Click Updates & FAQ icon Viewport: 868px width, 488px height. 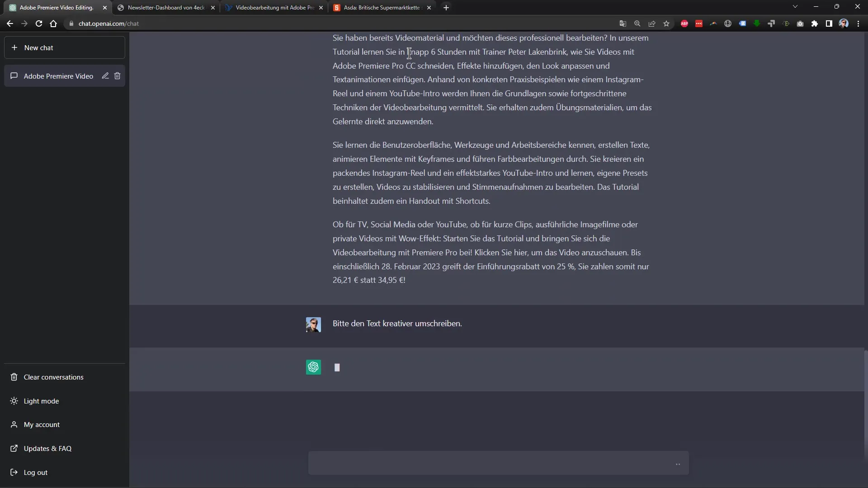[x=14, y=448]
